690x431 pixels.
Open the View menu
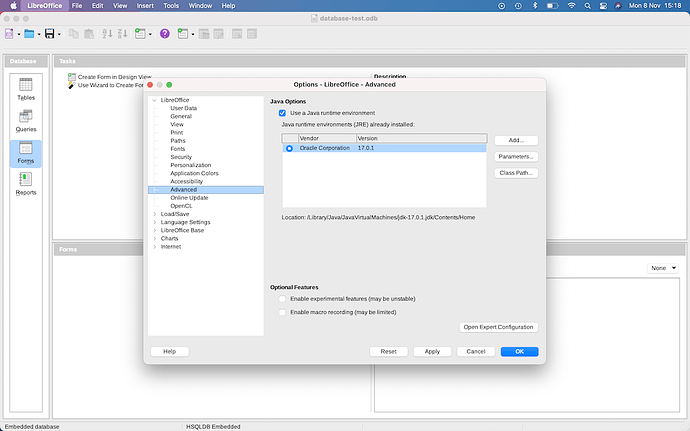click(120, 6)
